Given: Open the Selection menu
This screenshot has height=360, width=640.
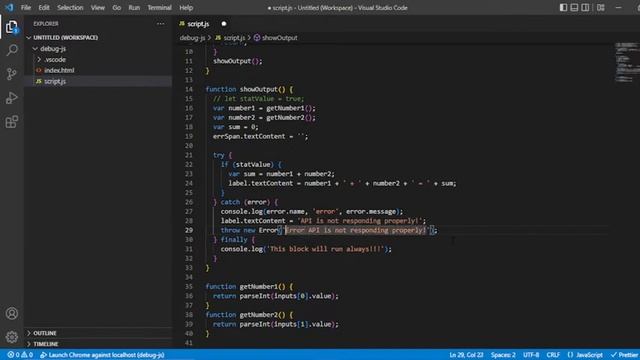Looking at the screenshot, I should [x=70, y=7].
